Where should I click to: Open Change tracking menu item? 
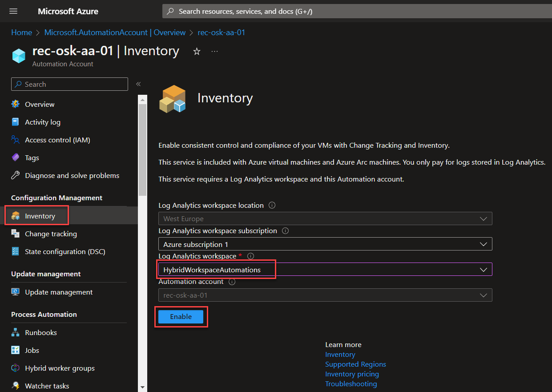point(51,234)
